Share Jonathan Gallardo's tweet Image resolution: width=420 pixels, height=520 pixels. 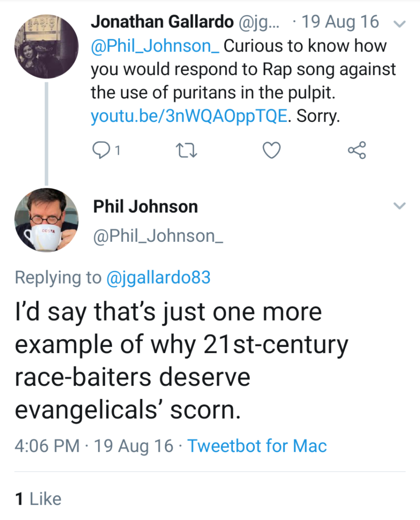point(357,150)
